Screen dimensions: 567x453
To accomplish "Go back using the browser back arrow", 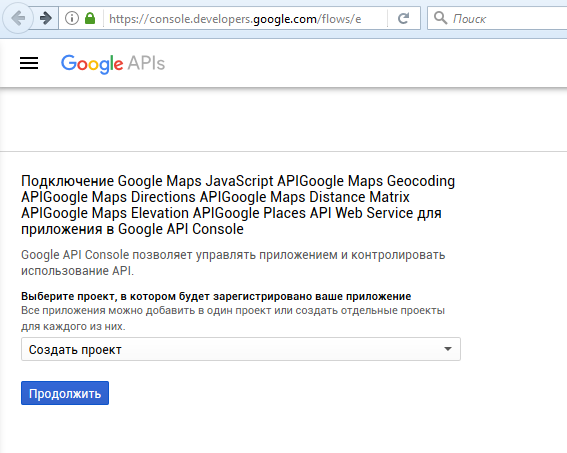I will tap(18, 18).
